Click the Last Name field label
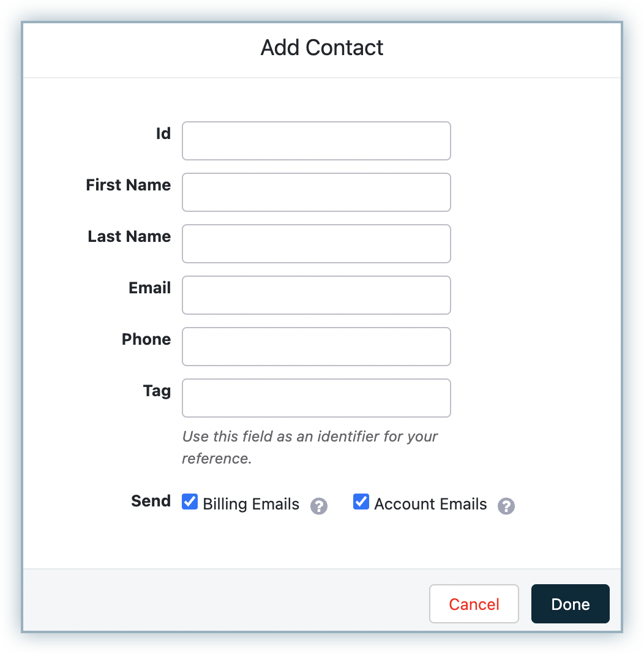Screen dimensions: 644x654 tap(129, 236)
